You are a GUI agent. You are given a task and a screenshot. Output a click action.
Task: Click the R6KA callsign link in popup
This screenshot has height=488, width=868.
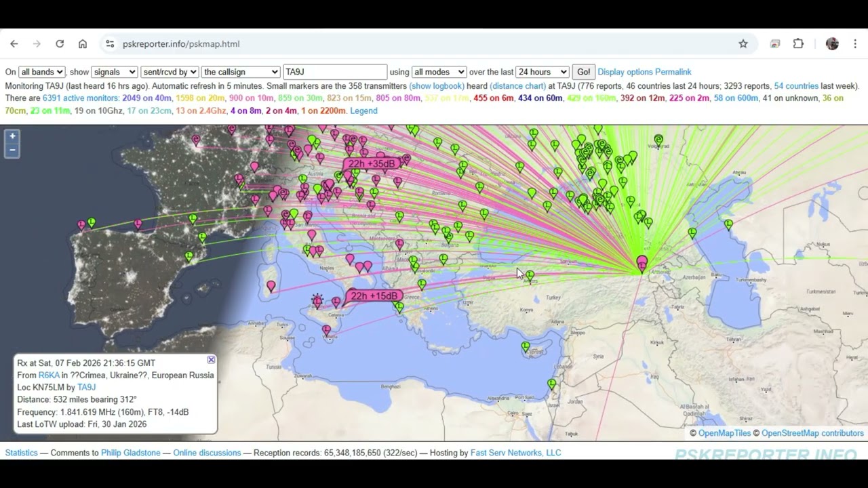tap(49, 375)
